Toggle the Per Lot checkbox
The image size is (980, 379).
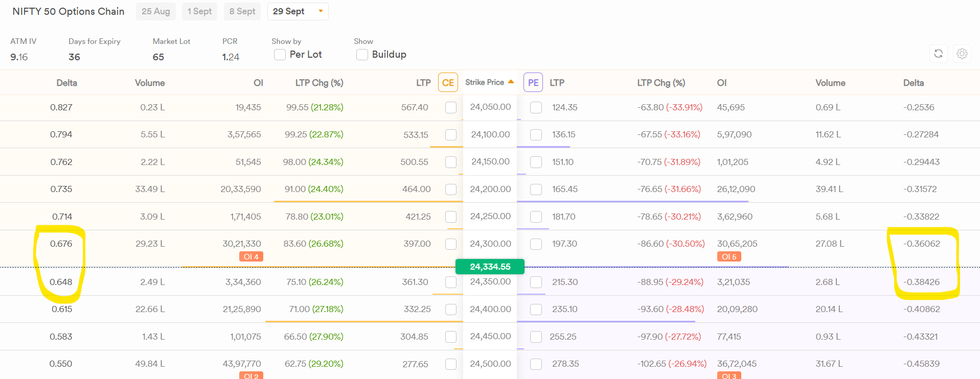point(280,55)
